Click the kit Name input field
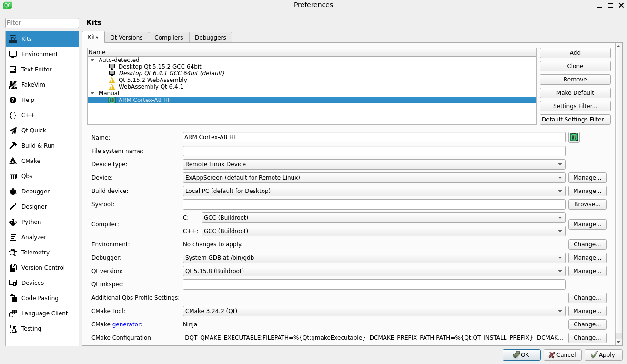Image resolution: width=627 pixels, height=364 pixels. 374,137
